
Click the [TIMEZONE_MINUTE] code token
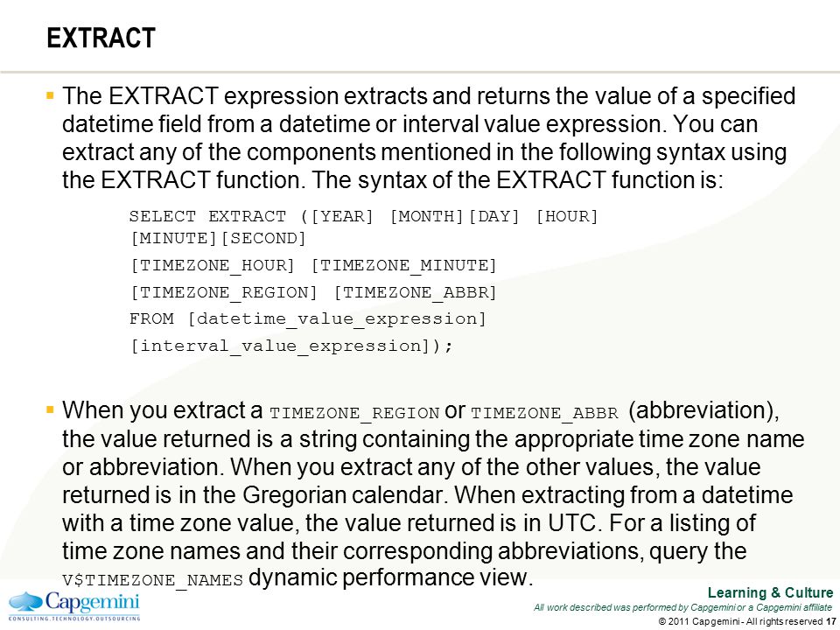click(404, 266)
